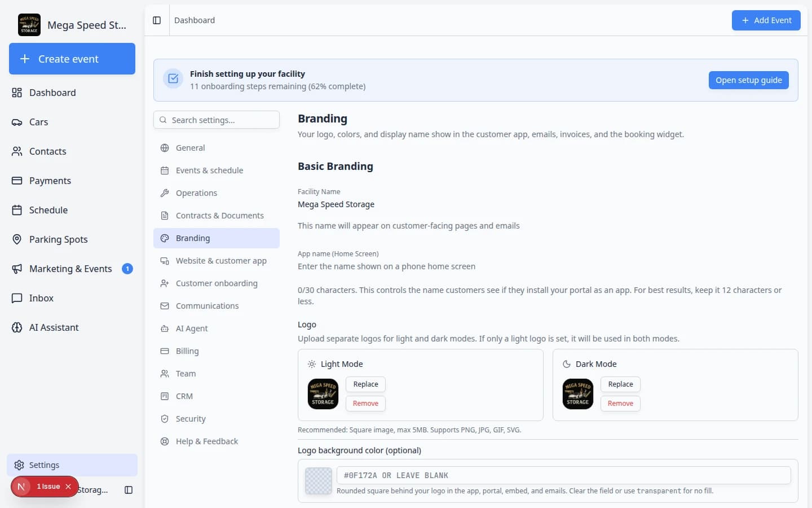Click the Website & customer app devices icon
This screenshot has height=508, width=812.
click(x=165, y=261)
